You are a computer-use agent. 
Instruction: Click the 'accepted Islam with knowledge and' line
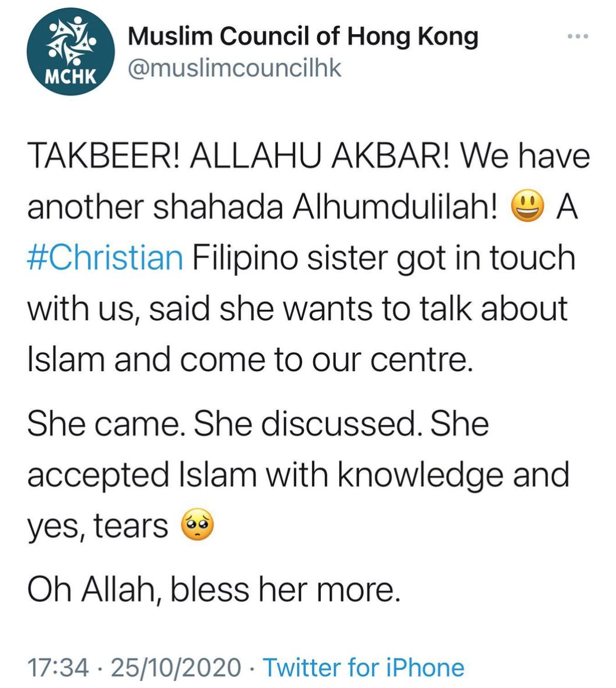[x=298, y=475]
